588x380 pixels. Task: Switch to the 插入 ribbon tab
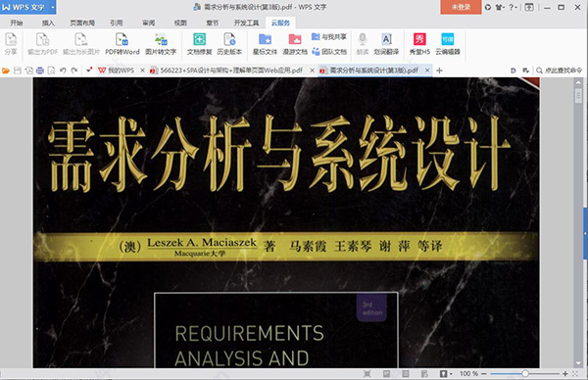(48, 23)
